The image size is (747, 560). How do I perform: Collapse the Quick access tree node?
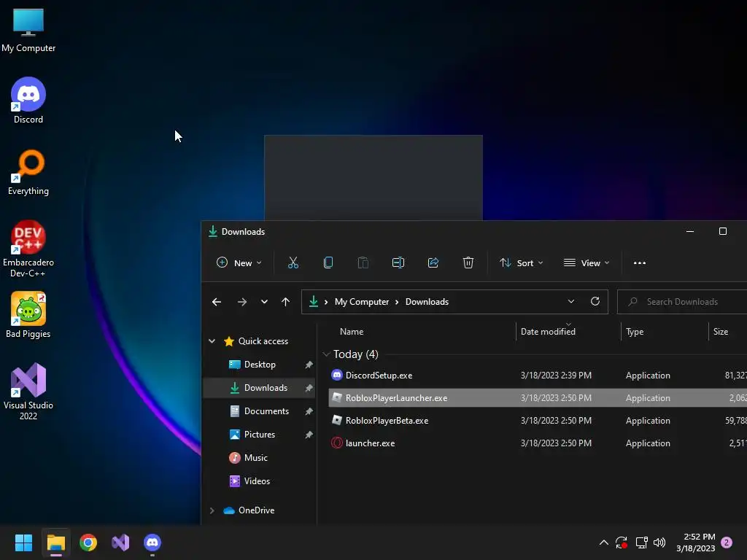(x=212, y=341)
